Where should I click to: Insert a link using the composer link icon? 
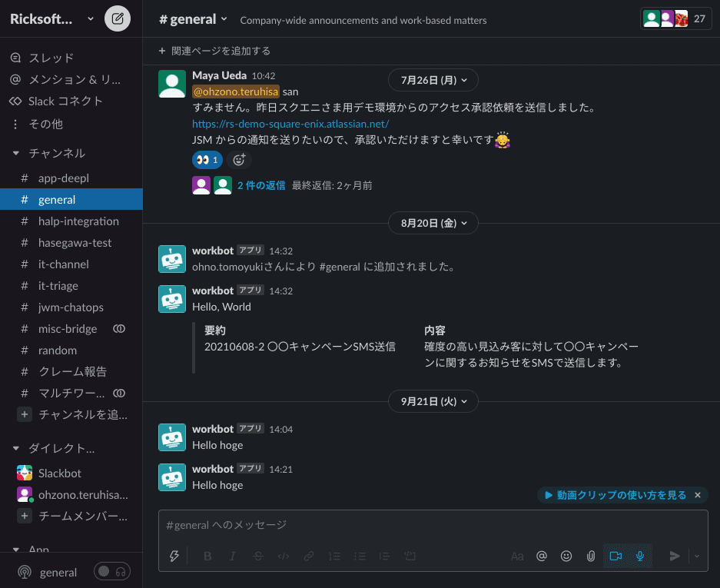(x=309, y=556)
